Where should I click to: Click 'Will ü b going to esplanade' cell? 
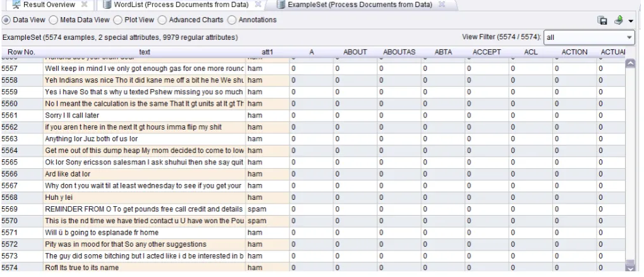tap(145, 233)
